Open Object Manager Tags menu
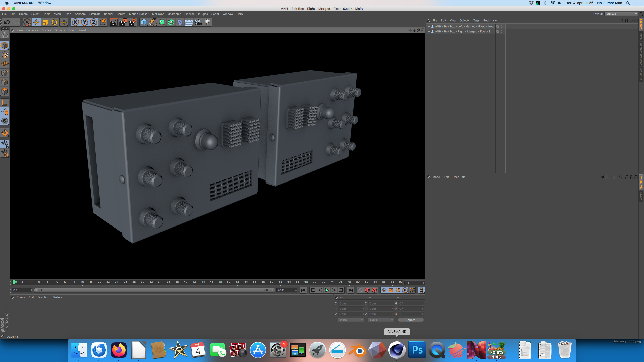 (476, 20)
